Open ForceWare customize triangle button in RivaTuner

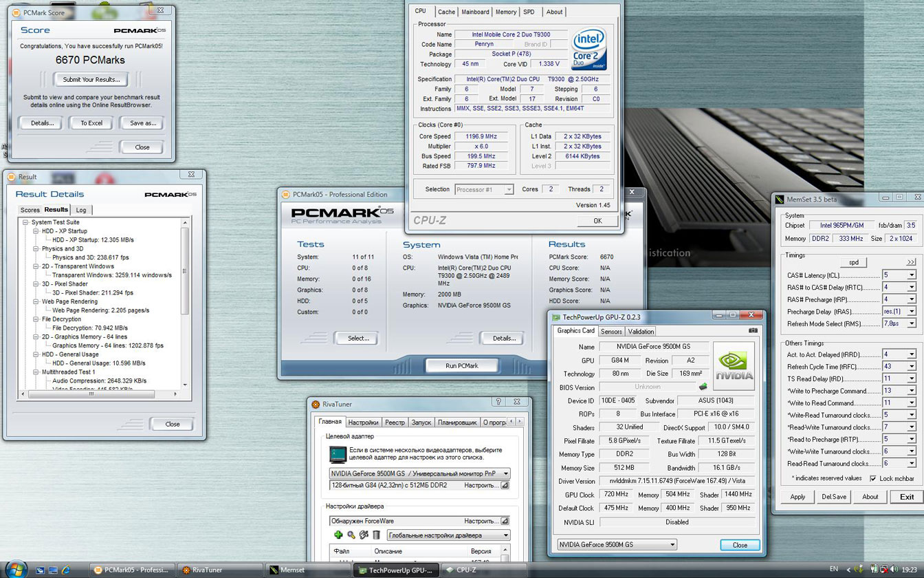click(x=505, y=521)
